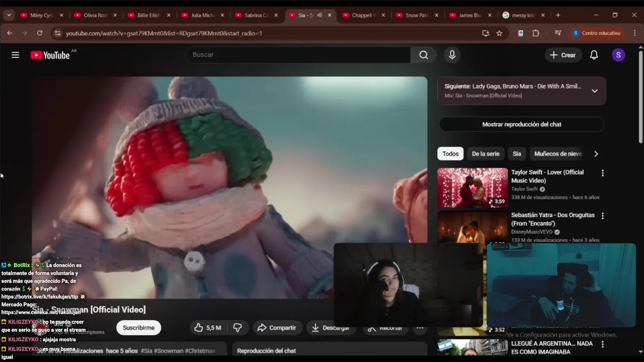The image size is (644, 362).
Task: Select the Sia filter chip
Action: 517,154
